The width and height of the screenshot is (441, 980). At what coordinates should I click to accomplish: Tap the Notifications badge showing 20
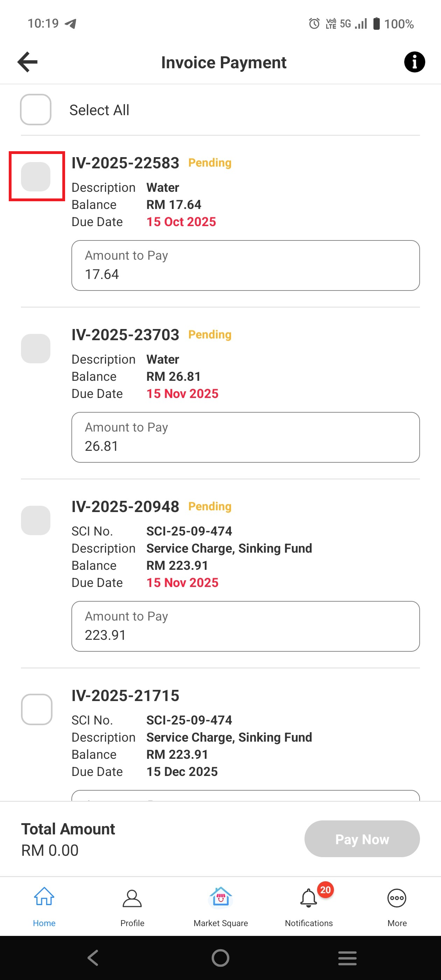click(325, 890)
